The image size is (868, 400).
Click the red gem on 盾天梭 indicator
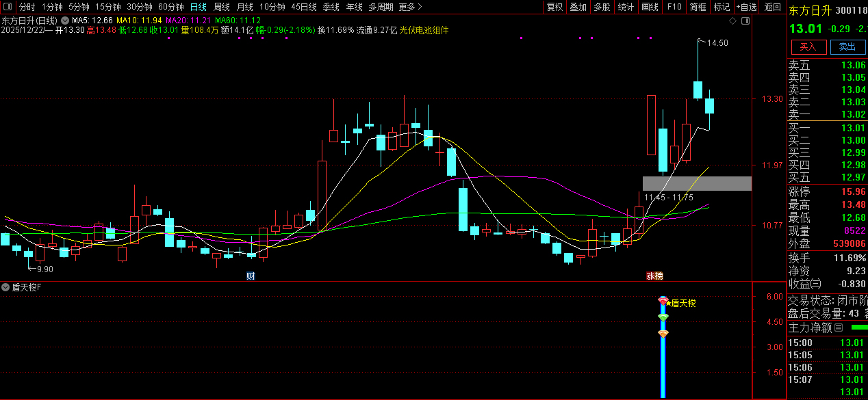tap(663, 301)
